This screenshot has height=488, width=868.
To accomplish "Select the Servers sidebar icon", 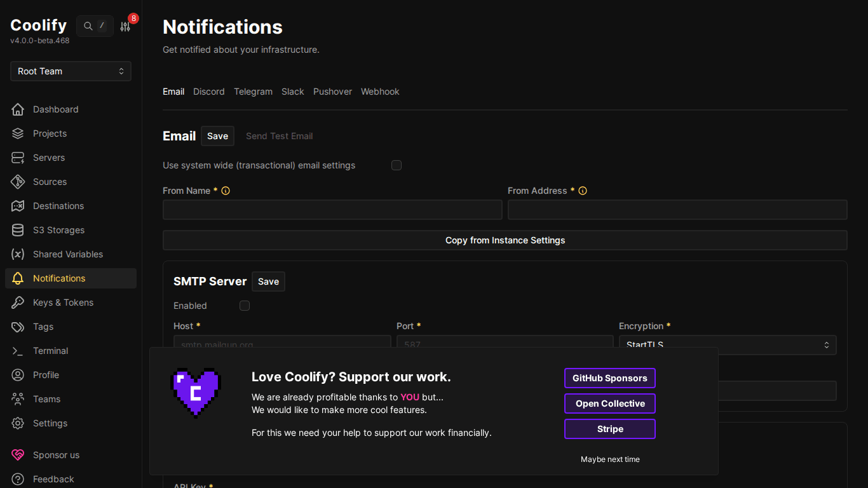I will pyautogui.click(x=18, y=158).
